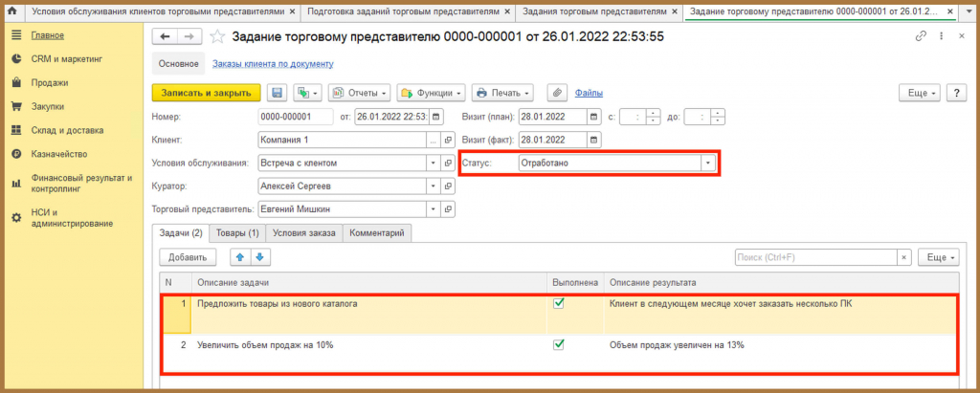The width and height of the screenshot is (980, 393).
Task: Open calendar for Визит (план) date
Action: point(593,117)
